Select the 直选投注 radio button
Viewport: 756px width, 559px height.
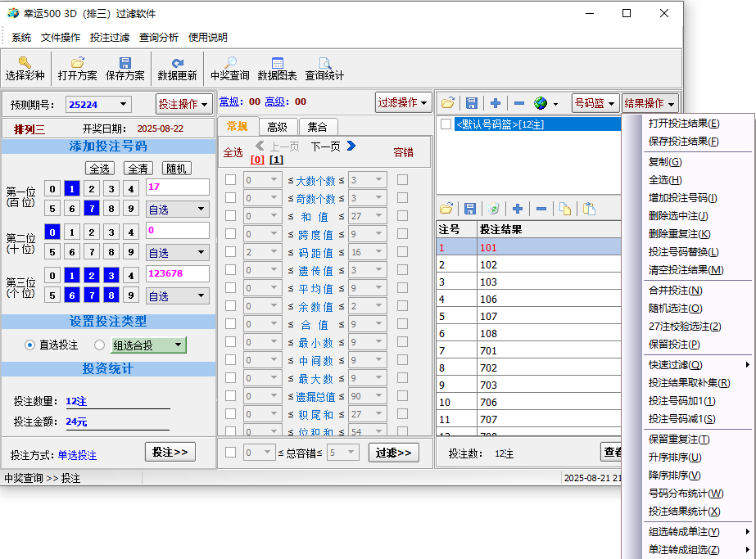30,345
